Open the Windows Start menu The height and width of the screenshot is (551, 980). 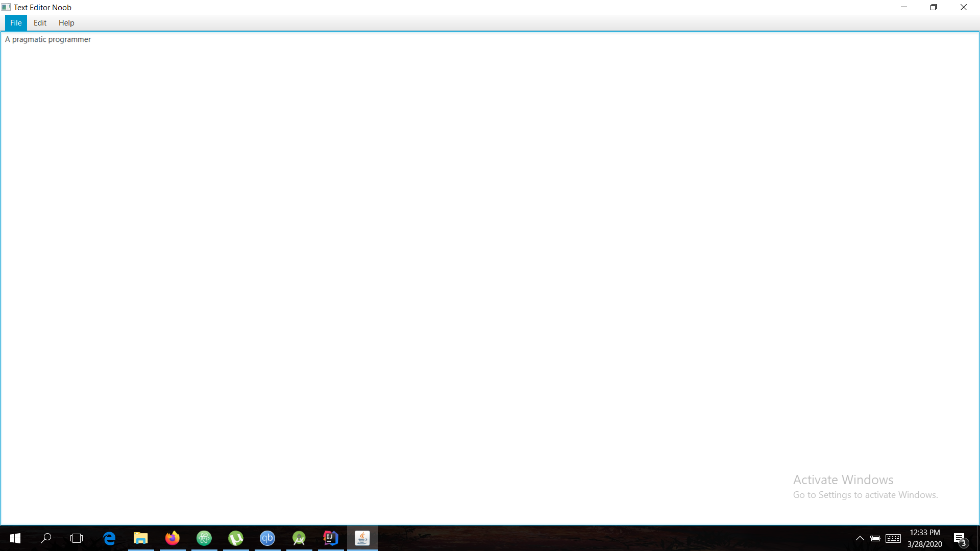point(15,538)
